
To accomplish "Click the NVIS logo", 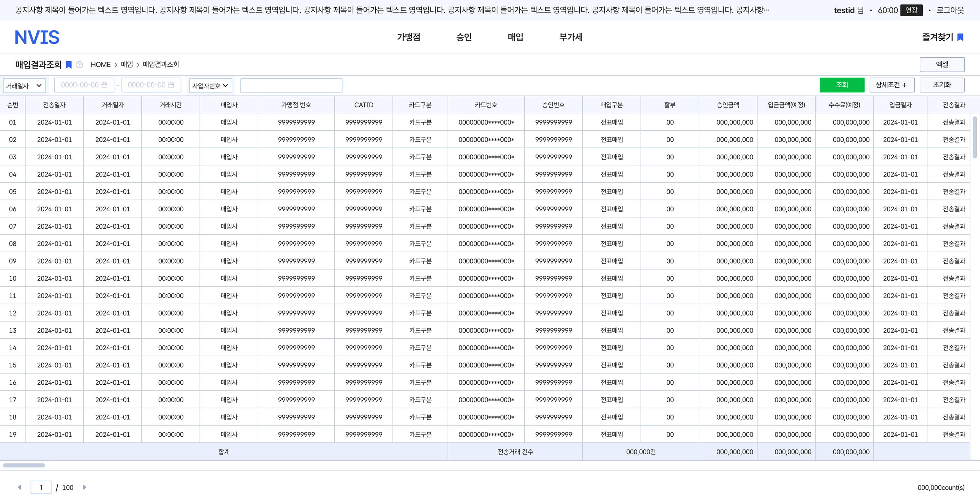I will pos(37,37).
